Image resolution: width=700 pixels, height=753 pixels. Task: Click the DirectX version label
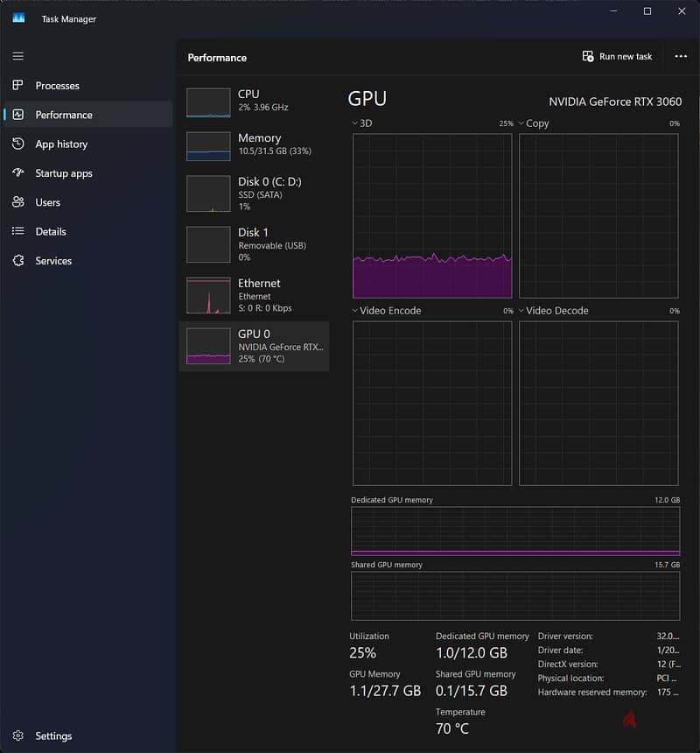pyautogui.click(x=568, y=664)
